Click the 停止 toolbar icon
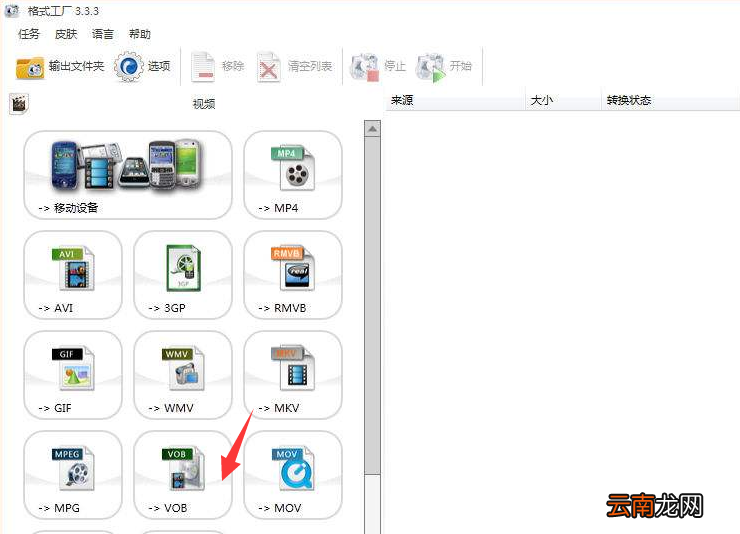This screenshot has height=534, width=740. pos(364,67)
